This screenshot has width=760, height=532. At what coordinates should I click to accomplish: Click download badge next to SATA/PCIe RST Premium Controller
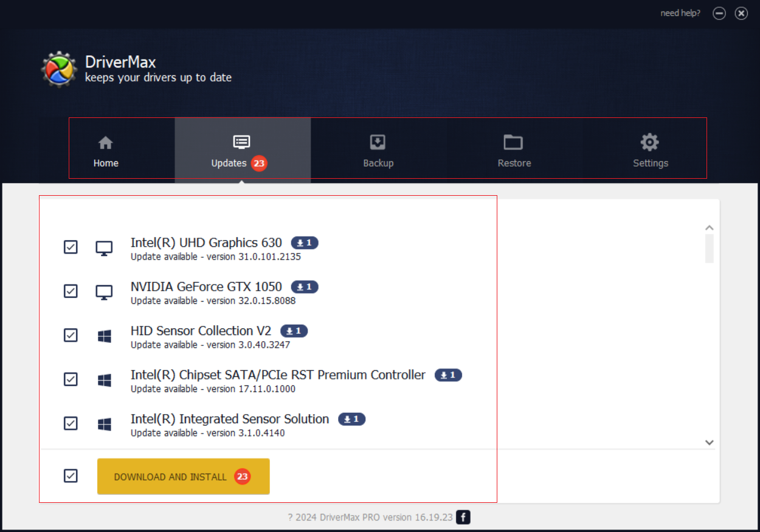[x=449, y=375]
